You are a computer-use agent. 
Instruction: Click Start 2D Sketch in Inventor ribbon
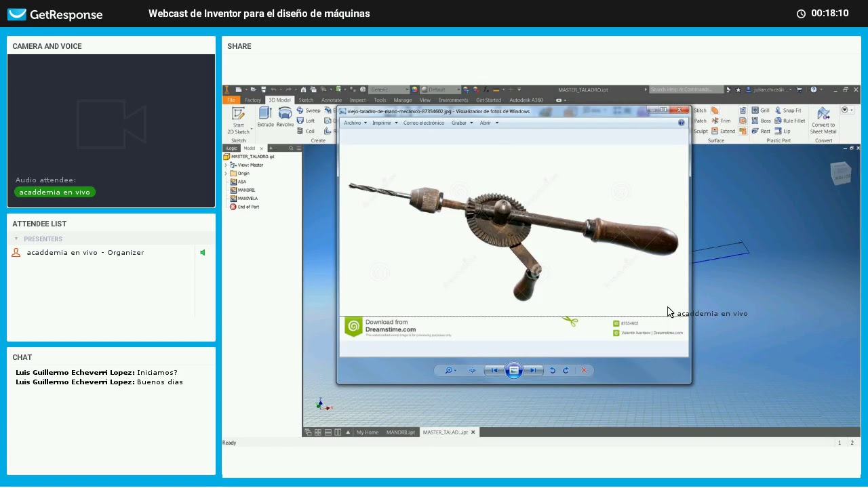tap(238, 121)
